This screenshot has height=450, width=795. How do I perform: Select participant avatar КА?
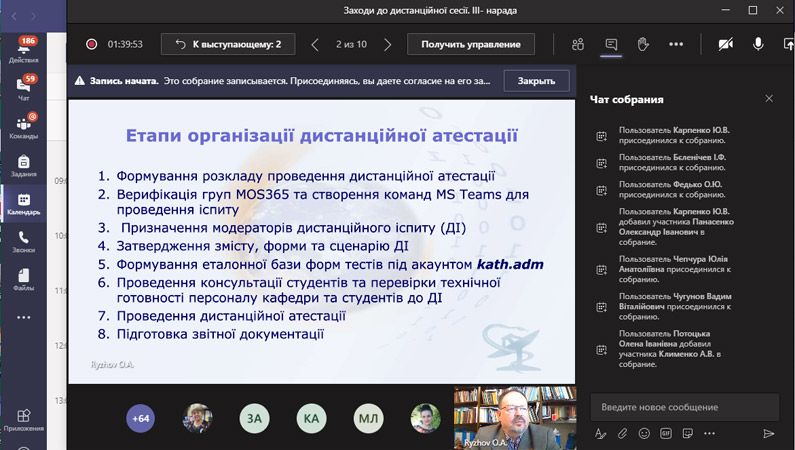[311, 419]
